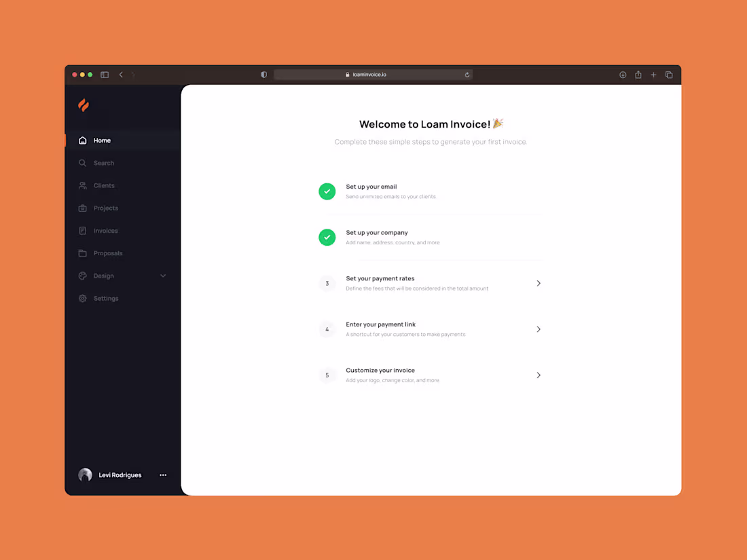
Task: Click the step 4 number badge
Action: click(327, 329)
